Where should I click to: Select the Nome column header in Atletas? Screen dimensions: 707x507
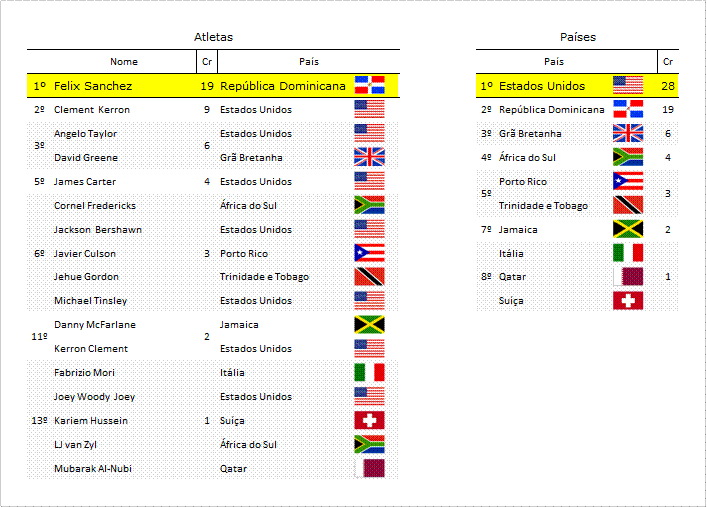coord(124,62)
